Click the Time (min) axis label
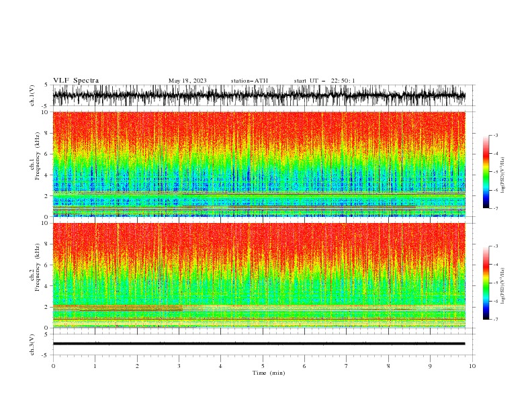The width and height of the screenshot is (532, 411). click(x=269, y=373)
